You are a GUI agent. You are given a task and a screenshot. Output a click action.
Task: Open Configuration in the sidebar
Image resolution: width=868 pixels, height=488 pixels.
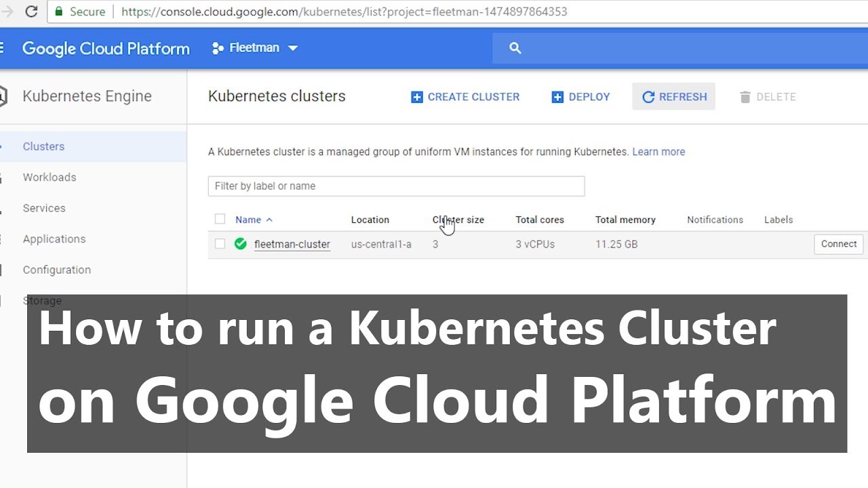pos(57,270)
